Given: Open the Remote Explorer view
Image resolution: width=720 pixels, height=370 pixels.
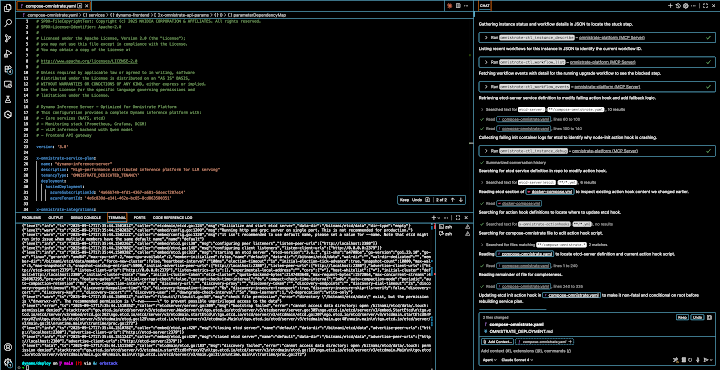Looking at the screenshot, I should point(7,84).
